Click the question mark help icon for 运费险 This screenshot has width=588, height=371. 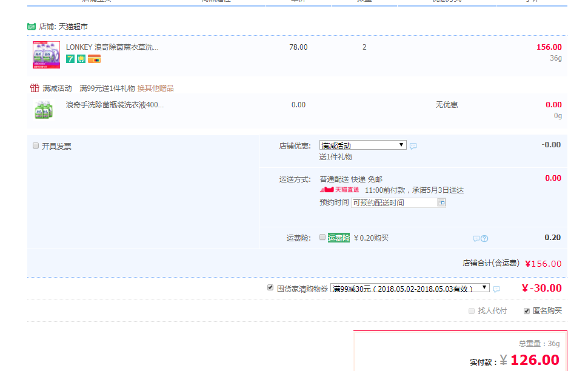click(484, 239)
